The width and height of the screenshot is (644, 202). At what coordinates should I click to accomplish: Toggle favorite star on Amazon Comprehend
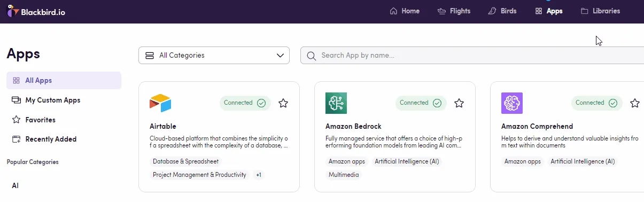pos(635,103)
